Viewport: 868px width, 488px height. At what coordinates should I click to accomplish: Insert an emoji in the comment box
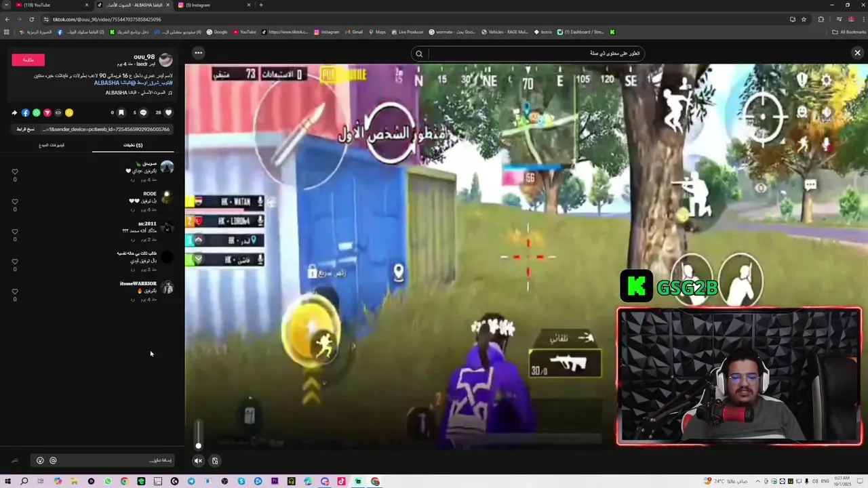(x=40, y=460)
